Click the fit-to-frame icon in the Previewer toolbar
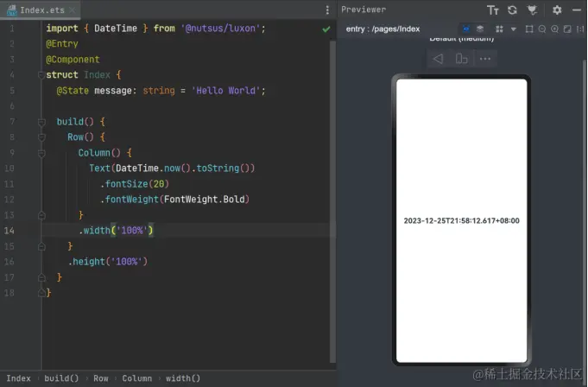The image size is (588, 387). click(x=529, y=29)
